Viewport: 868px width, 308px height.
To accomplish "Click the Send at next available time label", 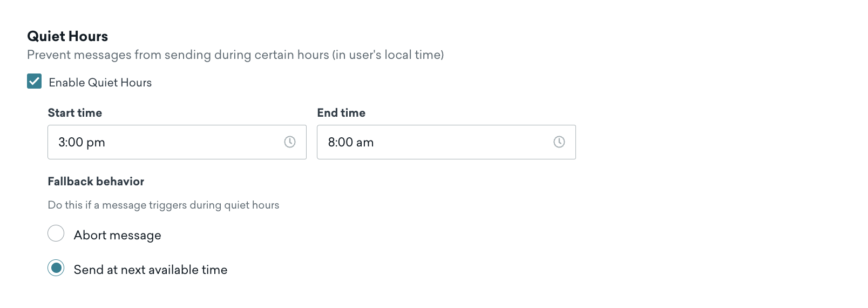I will click(151, 270).
